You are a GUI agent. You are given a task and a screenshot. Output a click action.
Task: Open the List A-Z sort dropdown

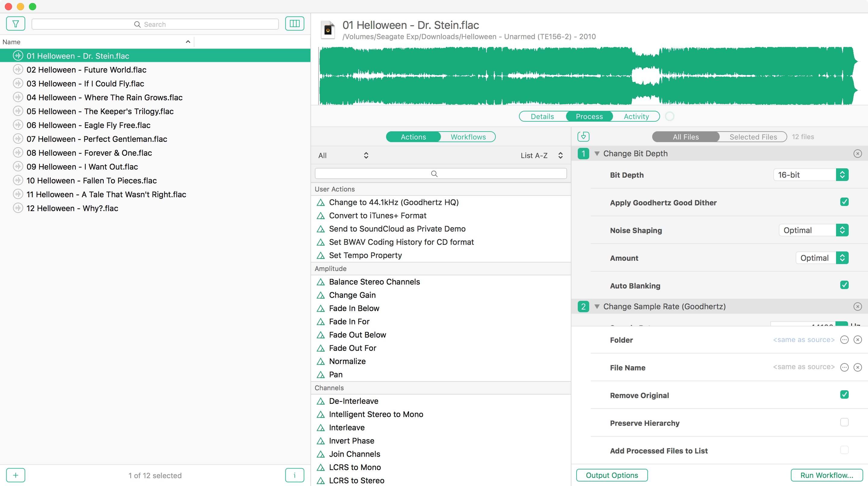point(542,155)
